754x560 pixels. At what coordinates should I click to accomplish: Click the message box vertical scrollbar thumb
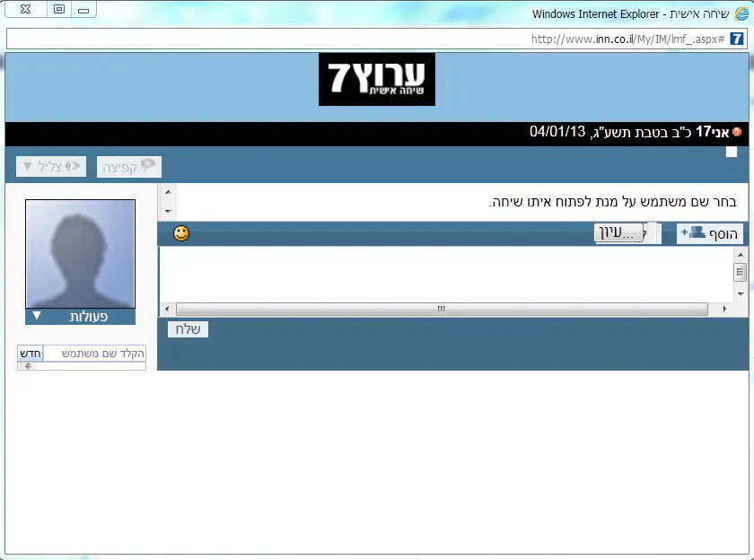[x=741, y=273]
